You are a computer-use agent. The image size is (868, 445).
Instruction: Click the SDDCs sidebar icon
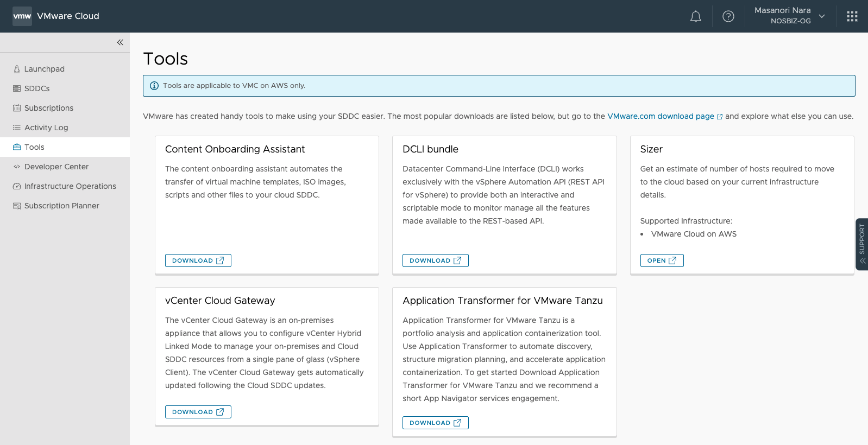(x=17, y=88)
